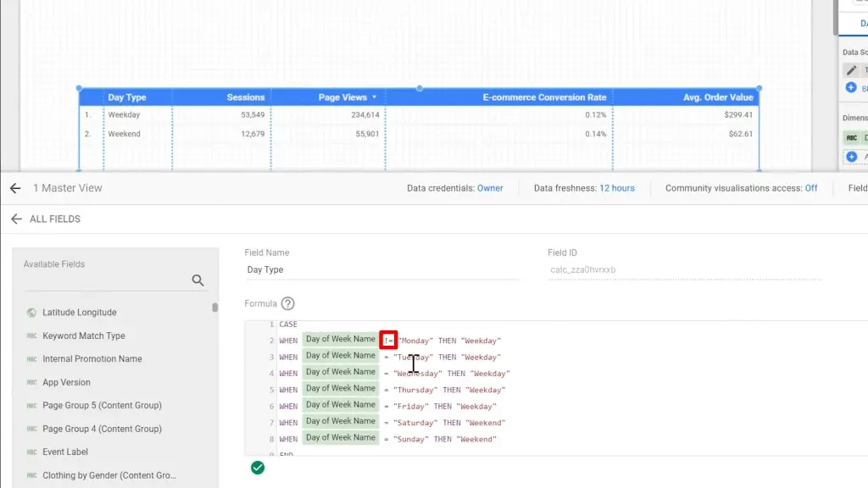Click the Available Fields list scrollbar
This screenshot has height=488, width=868.
(214, 308)
